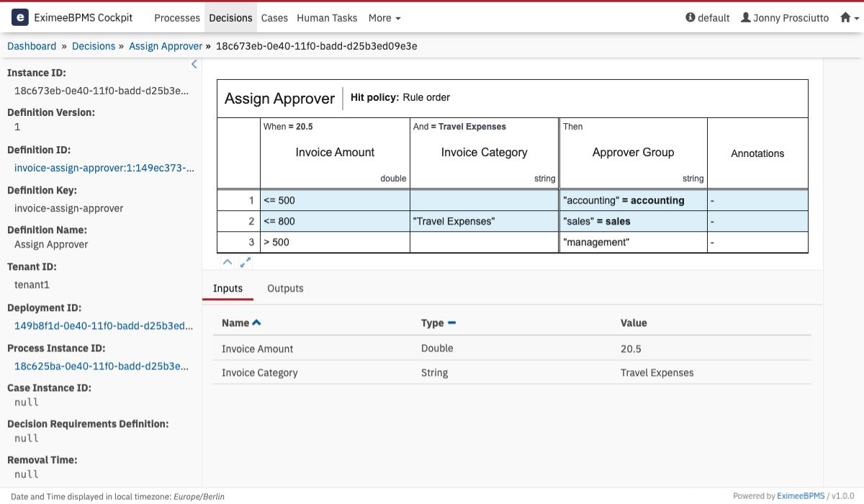The image size is (864, 504).
Task: Sort by the Name column ascending arrow
Action: click(x=256, y=323)
